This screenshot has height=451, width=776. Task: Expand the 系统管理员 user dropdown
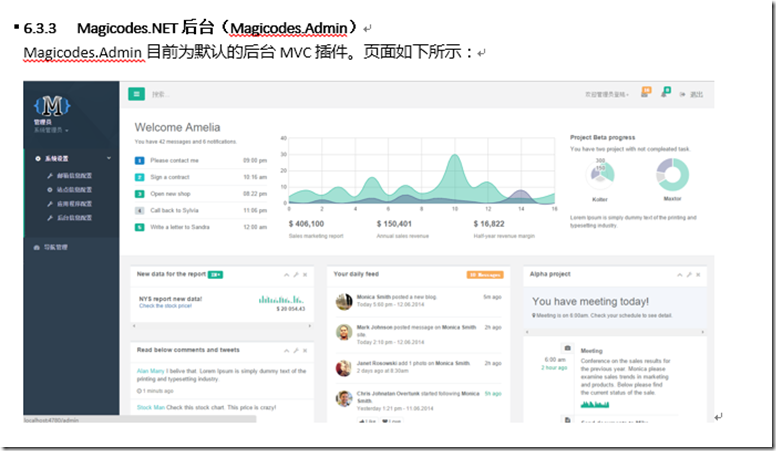click(51, 130)
